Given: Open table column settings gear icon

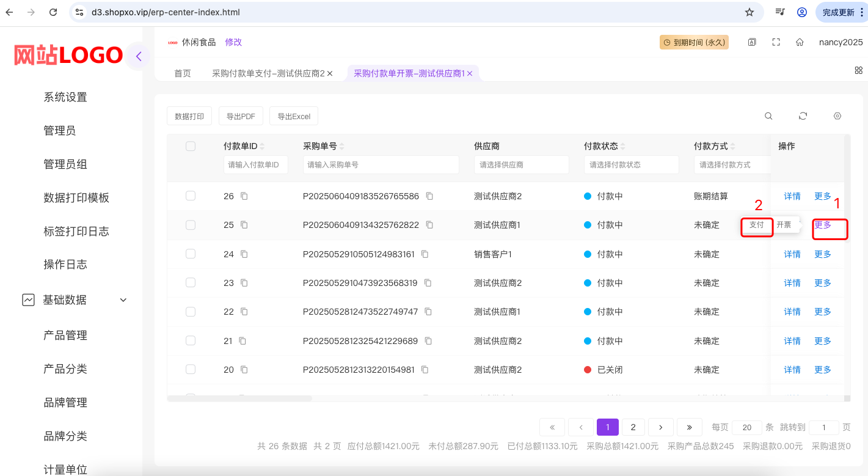Looking at the screenshot, I should [x=837, y=116].
